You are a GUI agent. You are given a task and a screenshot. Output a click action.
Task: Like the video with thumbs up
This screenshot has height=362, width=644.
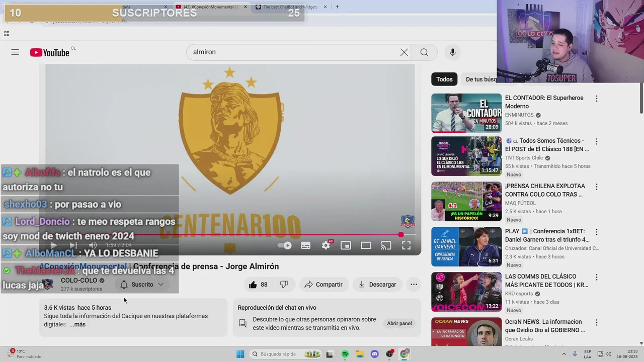[258, 285]
